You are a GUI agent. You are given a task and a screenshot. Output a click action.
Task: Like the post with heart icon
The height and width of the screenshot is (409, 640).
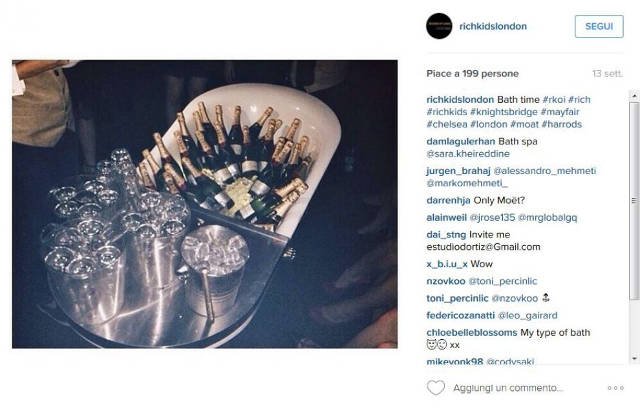coord(436,388)
